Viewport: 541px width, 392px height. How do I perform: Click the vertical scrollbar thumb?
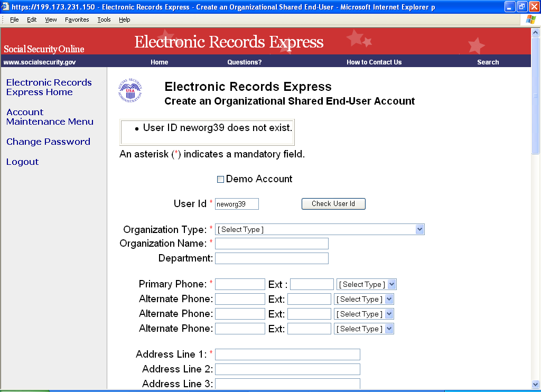click(536, 96)
